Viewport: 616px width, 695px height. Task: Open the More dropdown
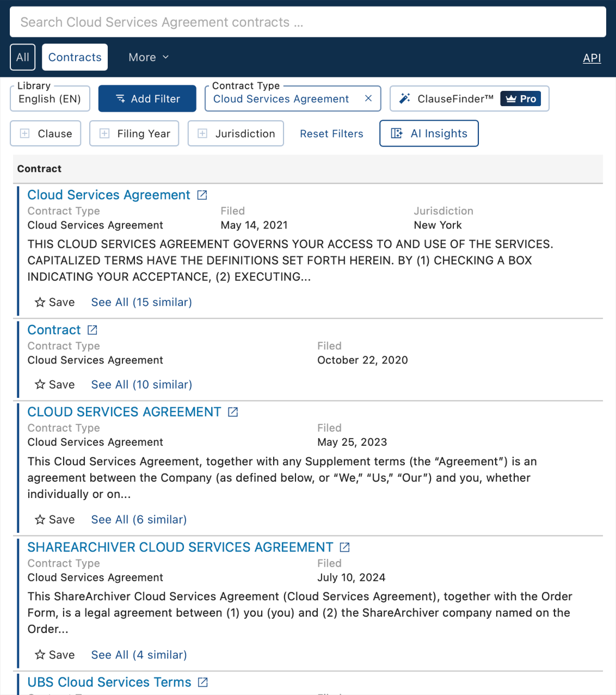click(148, 57)
